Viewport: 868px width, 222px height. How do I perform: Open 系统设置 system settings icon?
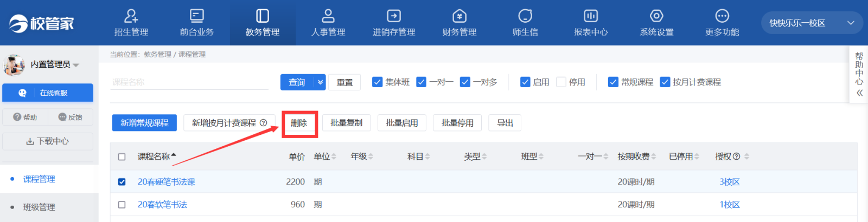point(656,16)
